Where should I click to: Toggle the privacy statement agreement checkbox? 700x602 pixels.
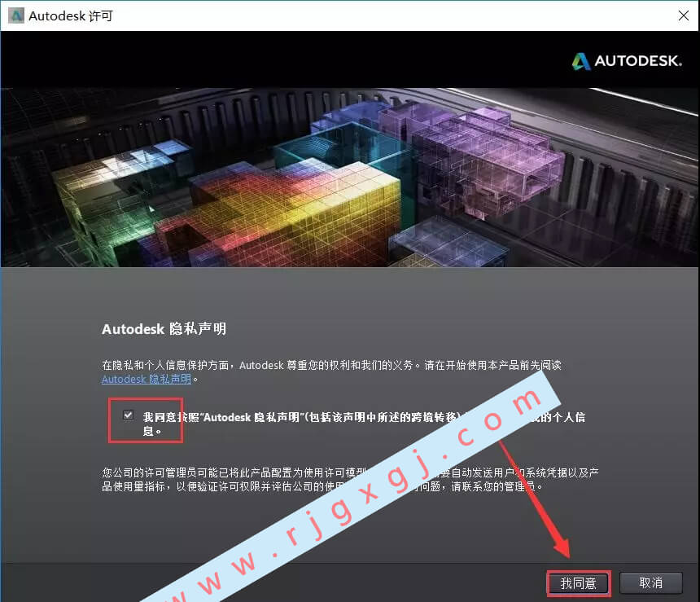tap(128, 415)
